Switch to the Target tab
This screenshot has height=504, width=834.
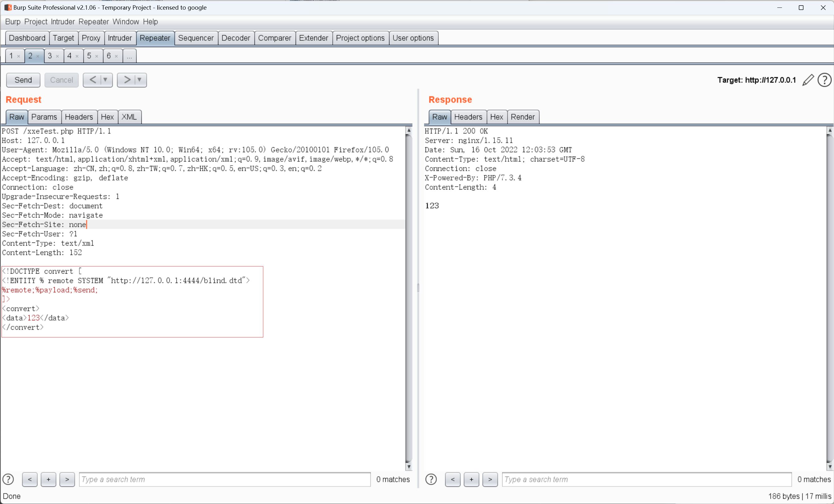coord(63,38)
